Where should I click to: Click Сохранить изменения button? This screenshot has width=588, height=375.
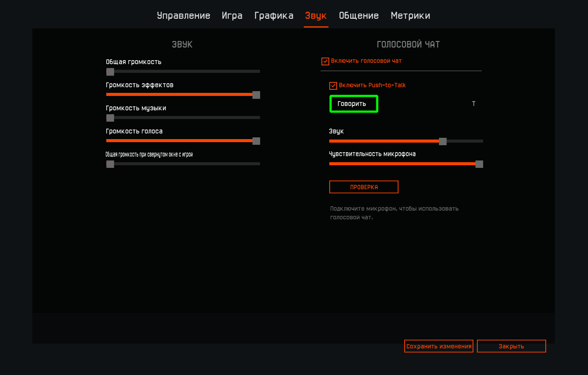439,346
